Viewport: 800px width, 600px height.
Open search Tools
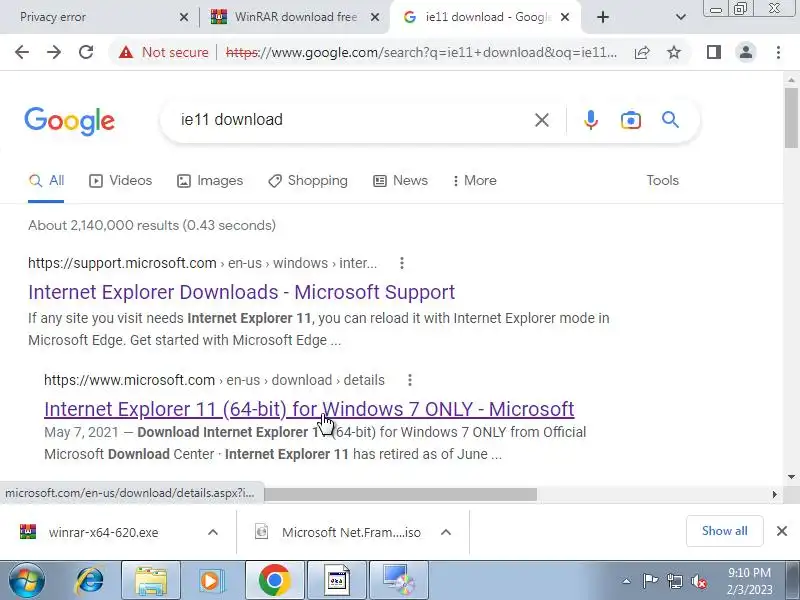point(662,181)
